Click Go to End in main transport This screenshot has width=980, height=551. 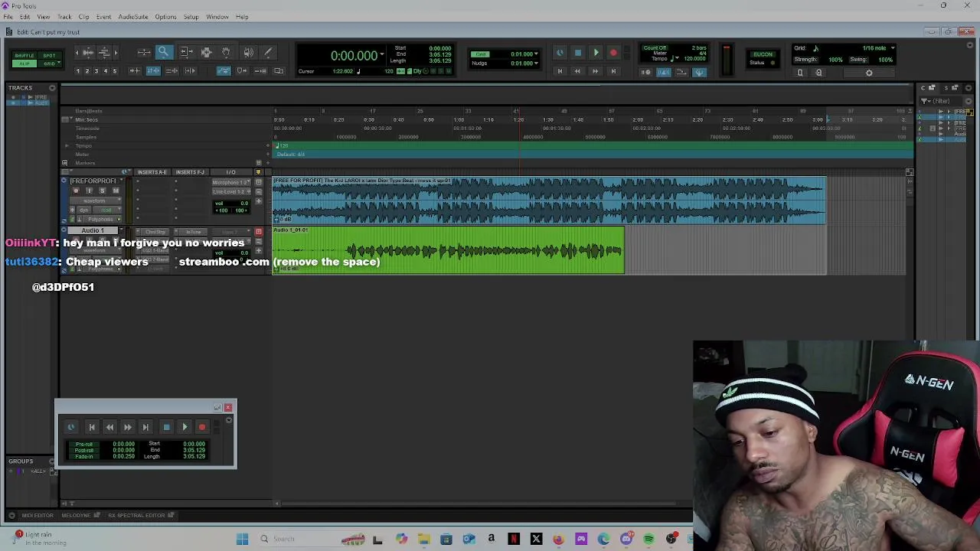click(x=612, y=71)
